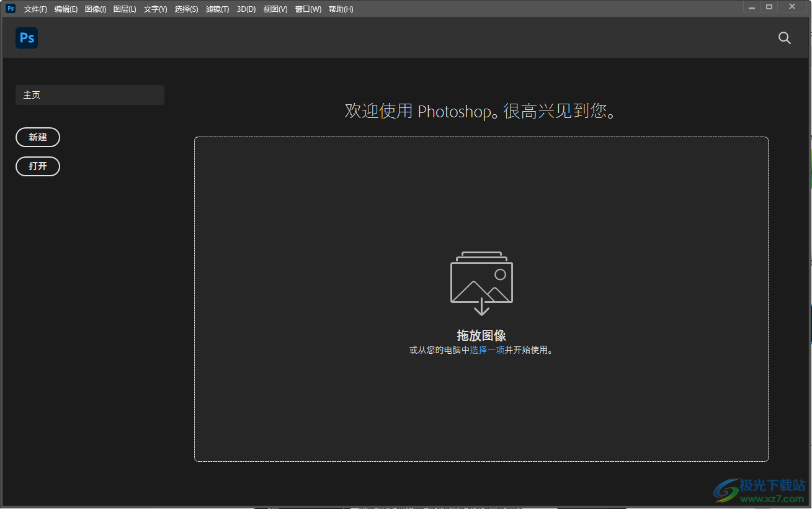Open the 滤镜(T) menu

point(217,9)
